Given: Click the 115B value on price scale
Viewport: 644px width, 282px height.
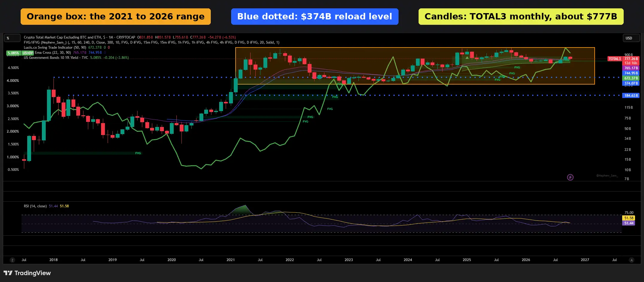Looking at the screenshot, I should 628,108.
